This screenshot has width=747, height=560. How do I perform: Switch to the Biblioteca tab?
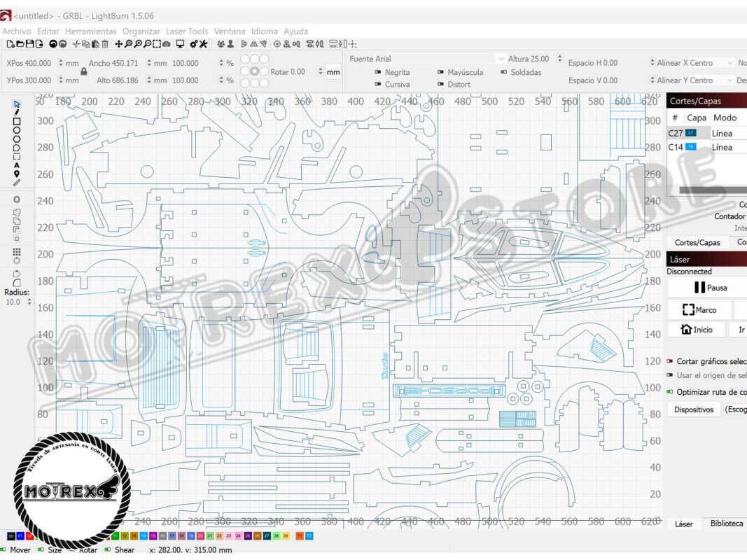(726, 524)
